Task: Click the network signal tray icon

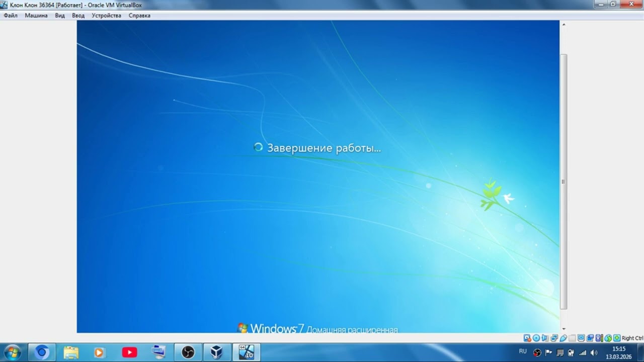Action: coord(583,353)
